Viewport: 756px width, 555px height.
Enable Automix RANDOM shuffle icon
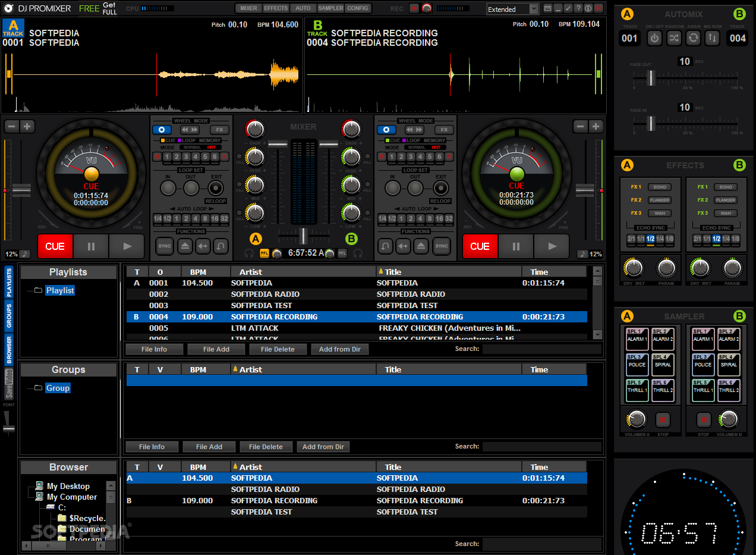(x=674, y=38)
